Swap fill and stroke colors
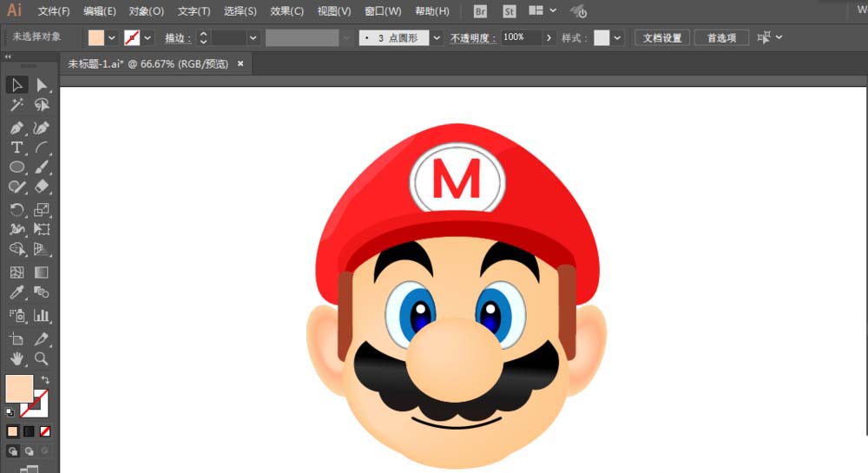This screenshot has width=868, height=473. pyautogui.click(x=45, y=380)
